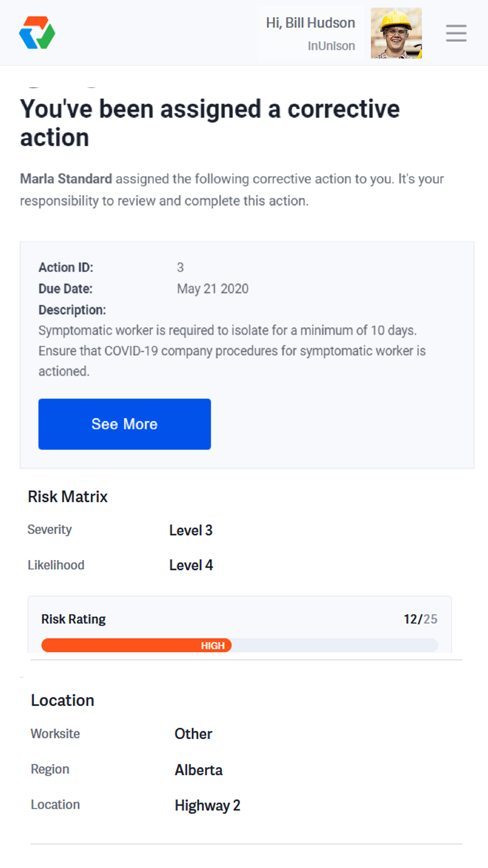Click the InUnison company label
488x868 pixels.
331,46
